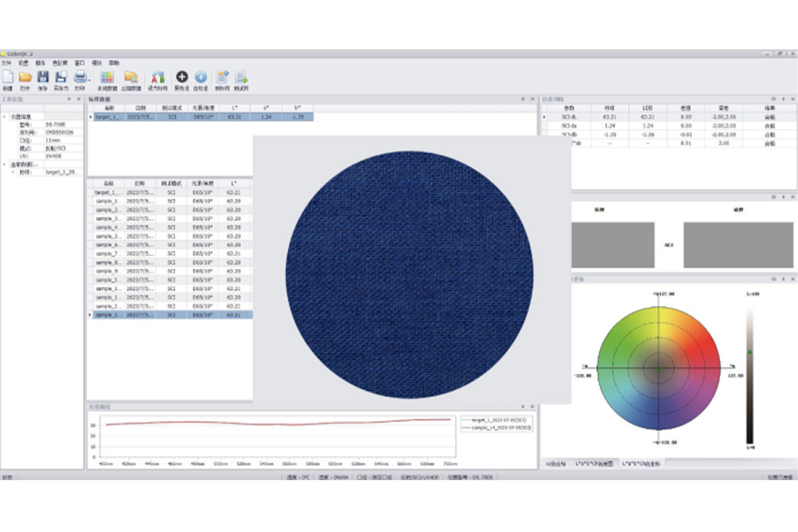Screen dimensions: 798x532
Task: Click the black calibration circle icon
Action: (182, 77)
